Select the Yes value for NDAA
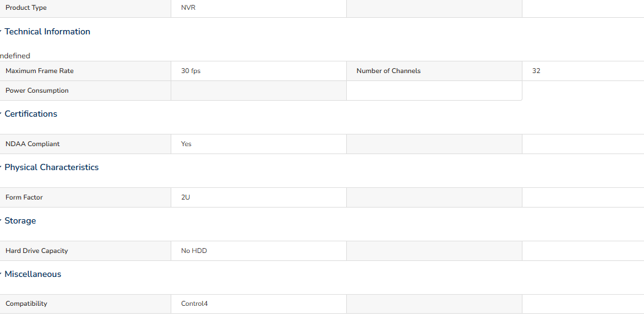The image size is (644, 315). point(186,144)
